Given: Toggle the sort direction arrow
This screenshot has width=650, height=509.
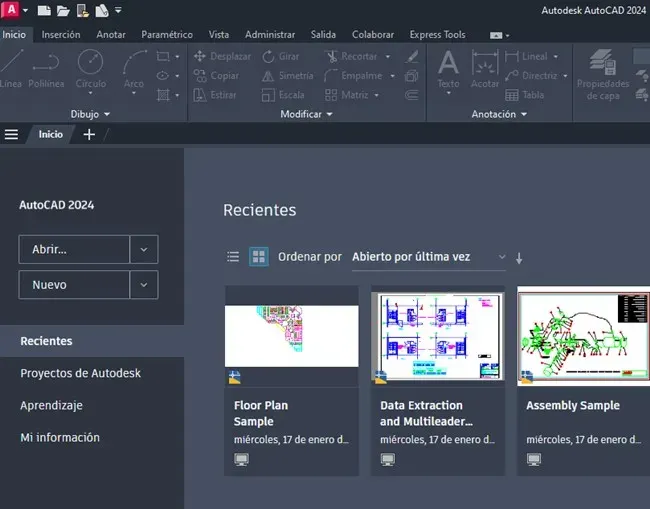Looking at the screenshot, I should [x=519, y=258].
